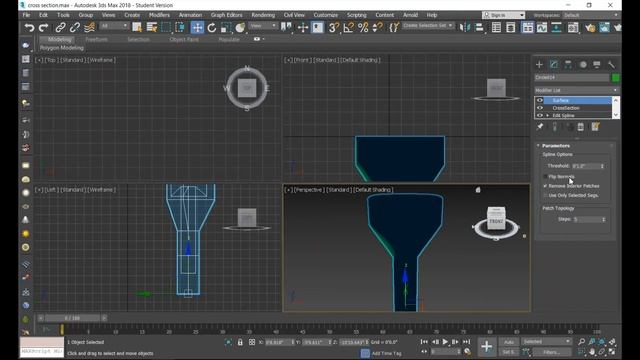
Task: Click the Set Key button
Action: [x=509, y=352]
